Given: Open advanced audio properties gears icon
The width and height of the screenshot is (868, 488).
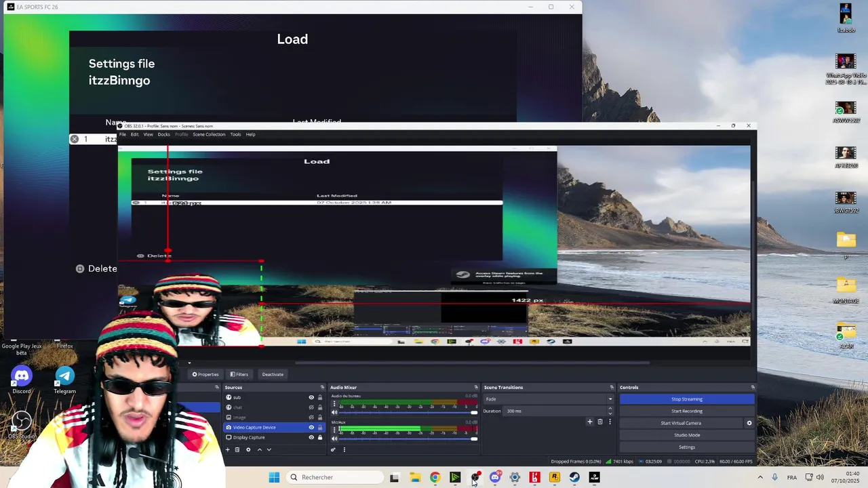Looking at the screenshot, I should pos(333,449).
